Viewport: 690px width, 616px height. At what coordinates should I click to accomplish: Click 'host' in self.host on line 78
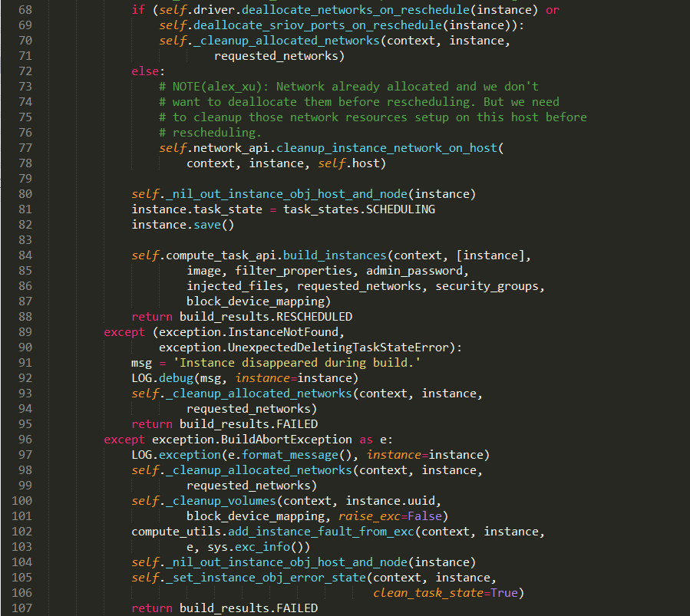[365, 163]
